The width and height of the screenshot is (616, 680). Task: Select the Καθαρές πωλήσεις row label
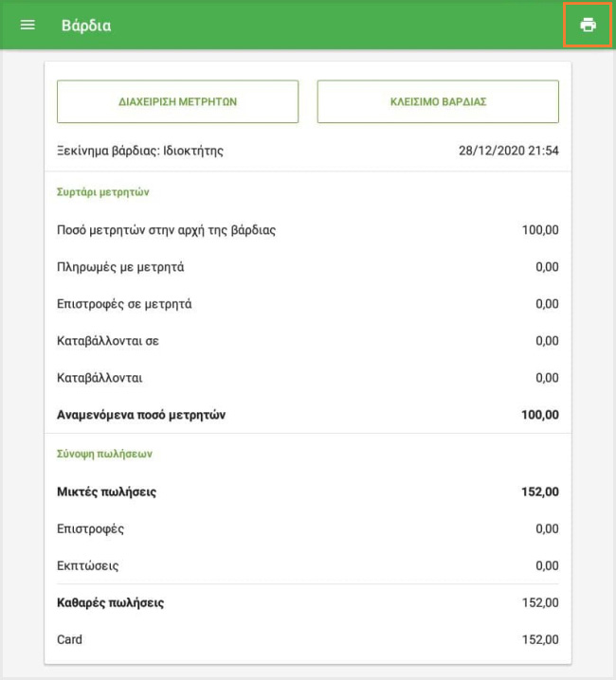point(111,603)
